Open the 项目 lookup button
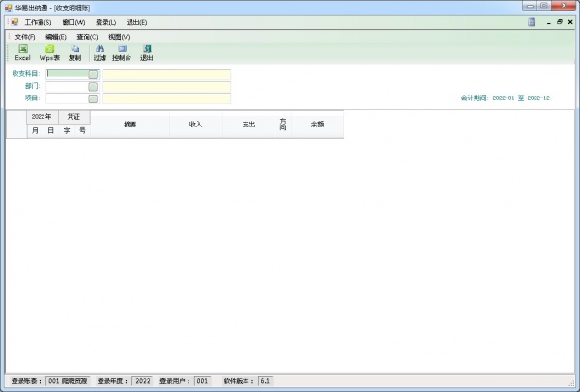This screenshot has width=580, height=392. [x=93, y=98]
